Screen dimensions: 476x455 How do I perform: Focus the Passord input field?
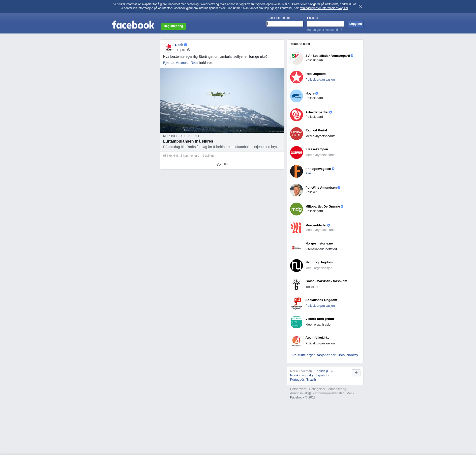click(x=326, y=24)
